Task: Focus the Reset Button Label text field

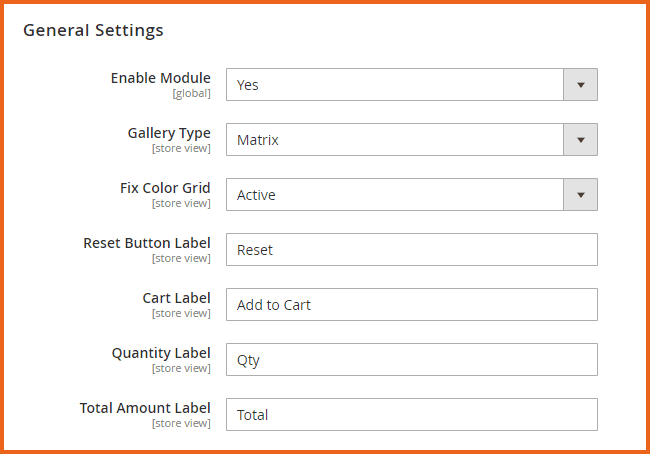Action: pos(411,250)
